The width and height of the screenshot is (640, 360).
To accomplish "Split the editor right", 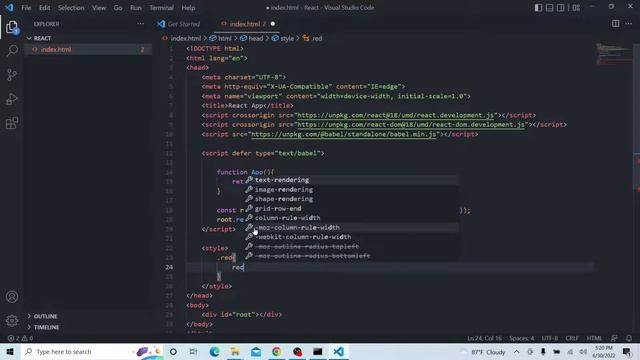I will (616, 24).
